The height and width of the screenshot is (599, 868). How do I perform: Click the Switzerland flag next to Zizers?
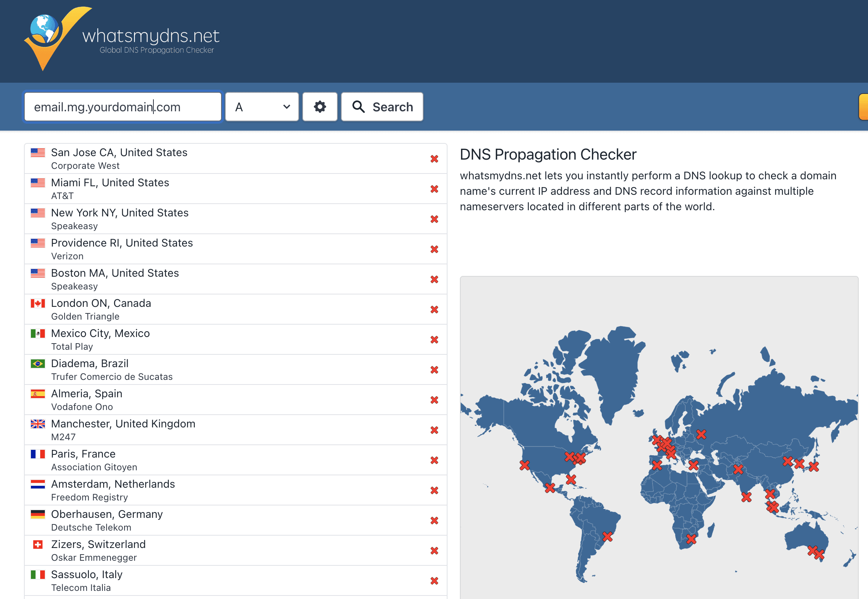coord(38,545)
